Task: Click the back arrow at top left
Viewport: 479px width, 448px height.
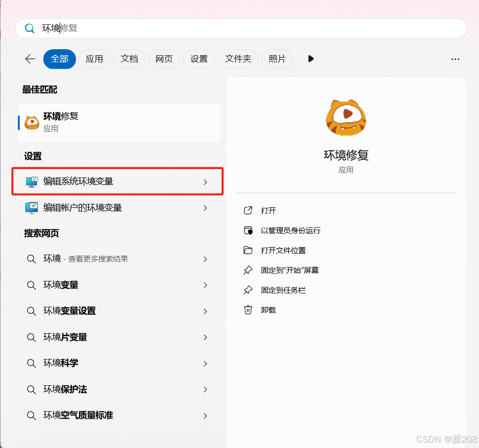Action: click(30, 59)
